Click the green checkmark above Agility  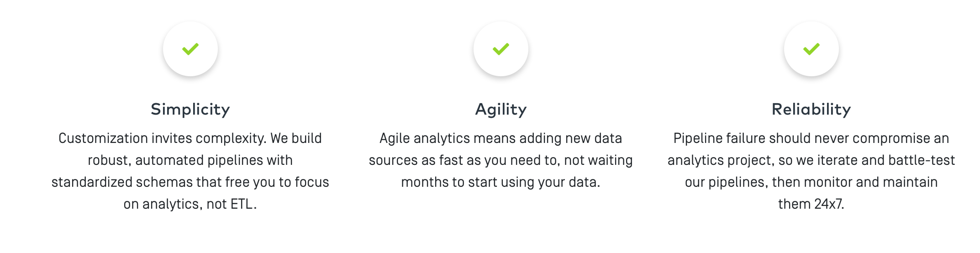(501, 49)
